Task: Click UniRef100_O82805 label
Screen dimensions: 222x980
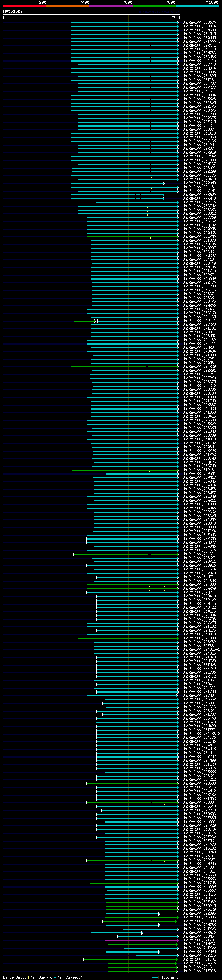Action: point(199,103)
